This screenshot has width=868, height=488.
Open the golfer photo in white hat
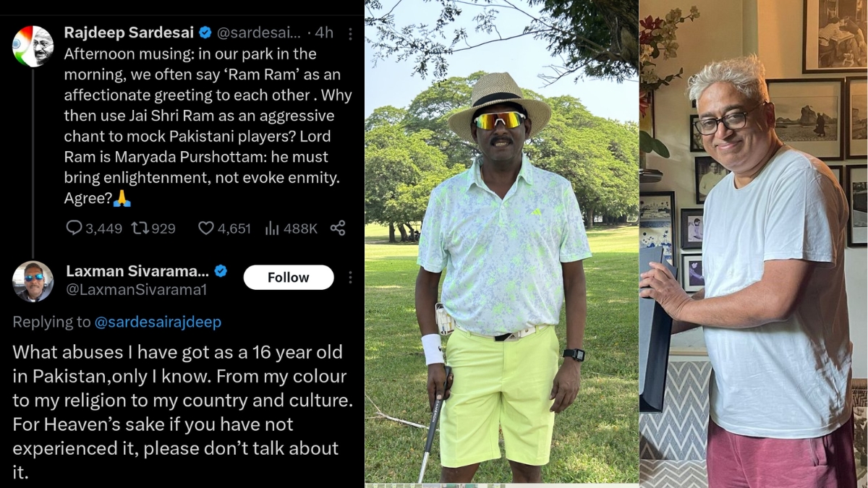(501, 244)
